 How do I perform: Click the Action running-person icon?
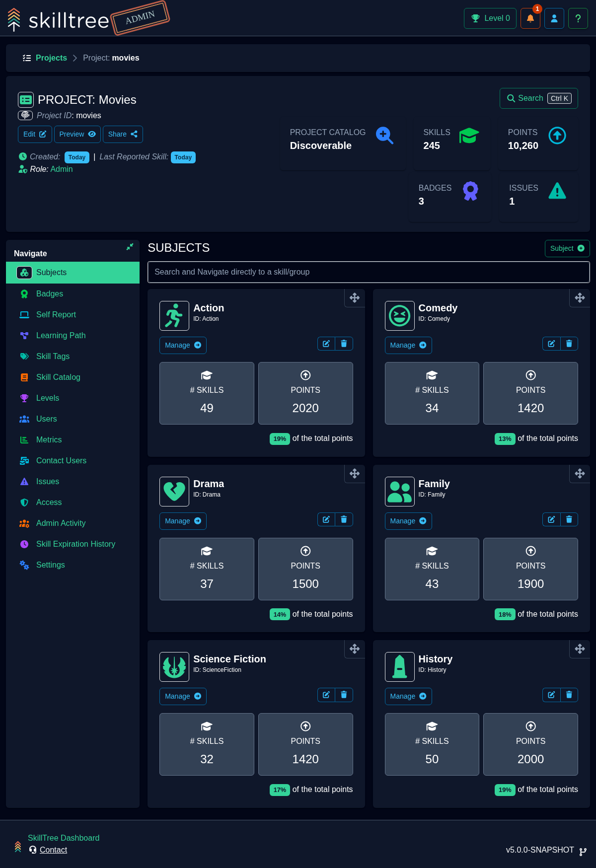pos(174,316)
